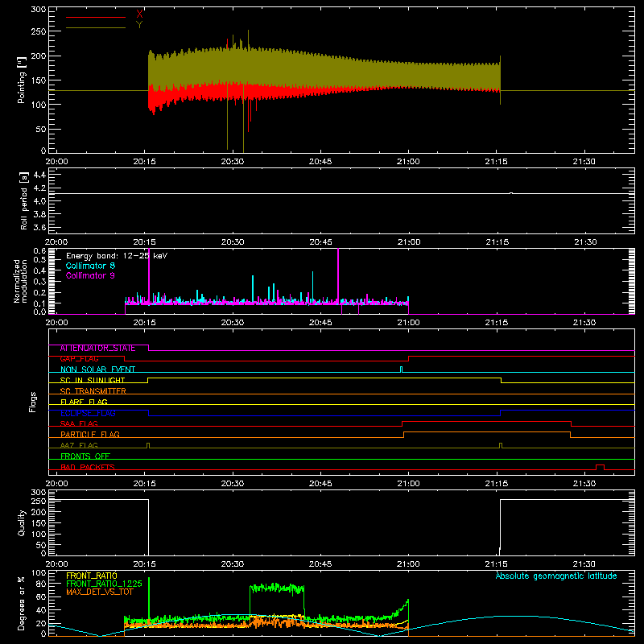The height and width of the screenshot is (644, 644).
Task: Select 'Energy band: 12-25 keV' text
Action: tap(117, 256)
